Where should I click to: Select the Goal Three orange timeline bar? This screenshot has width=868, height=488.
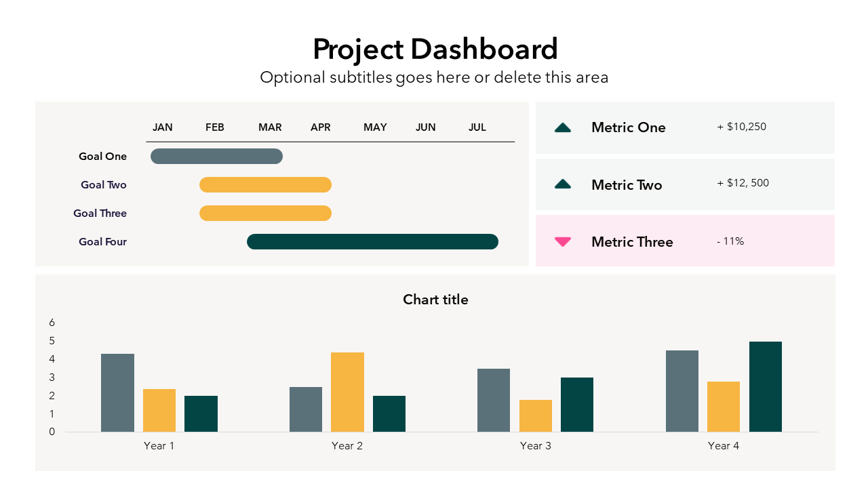click(x=265, y=213)
